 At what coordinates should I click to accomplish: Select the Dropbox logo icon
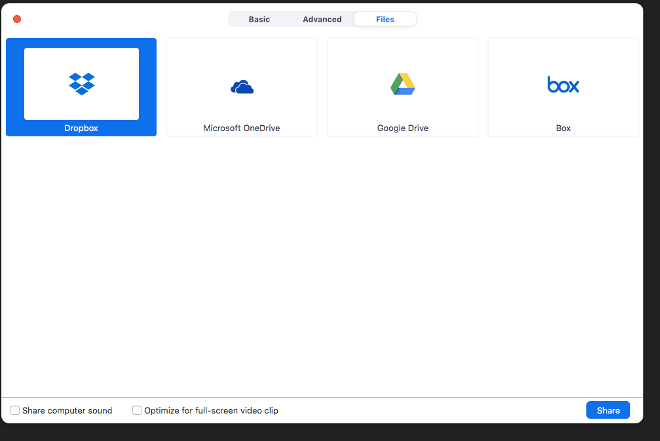pyautogui.click(x=82, y=84)
